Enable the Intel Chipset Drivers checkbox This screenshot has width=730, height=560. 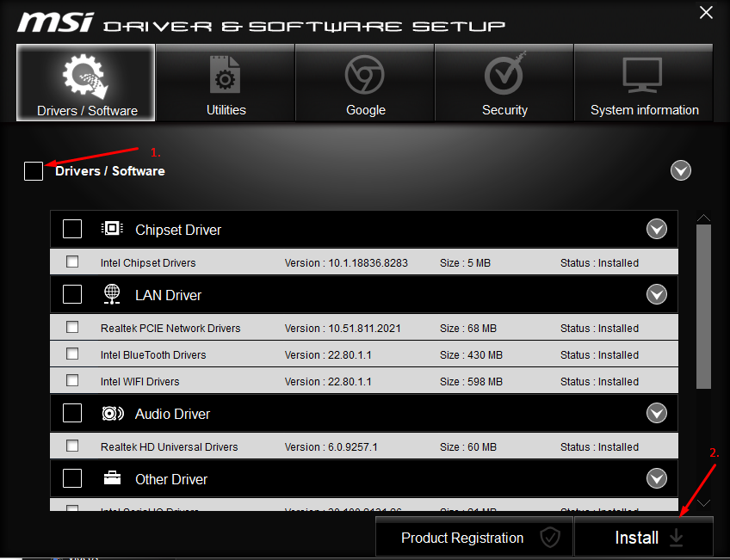[71, 262]
